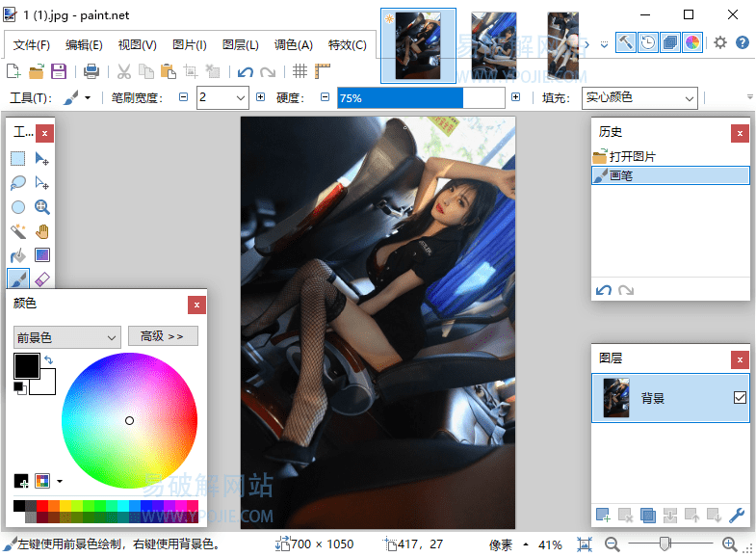Toggle rulers display
756x557 pixels.
(x=323, y=71)
